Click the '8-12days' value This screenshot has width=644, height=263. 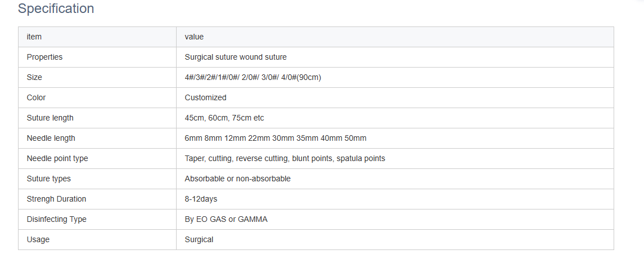click(x=201, y=199)
